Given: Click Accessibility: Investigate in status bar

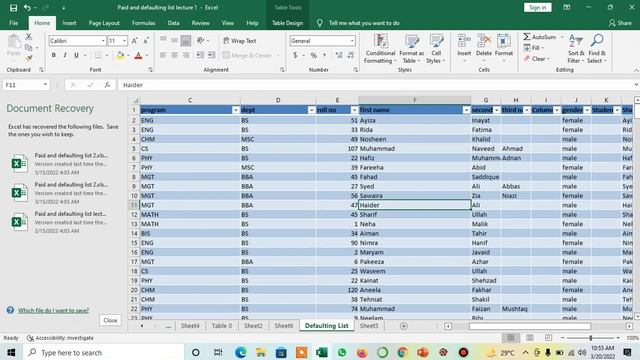Looking at the screenshot, I should 60,338.
